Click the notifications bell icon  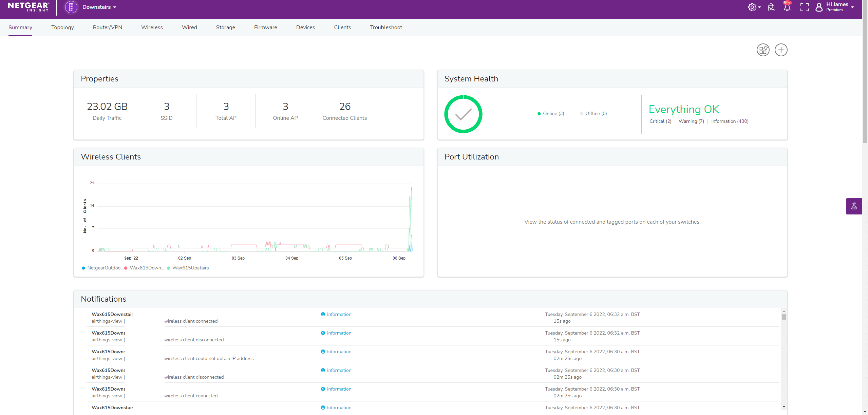[x=787, y=7]
